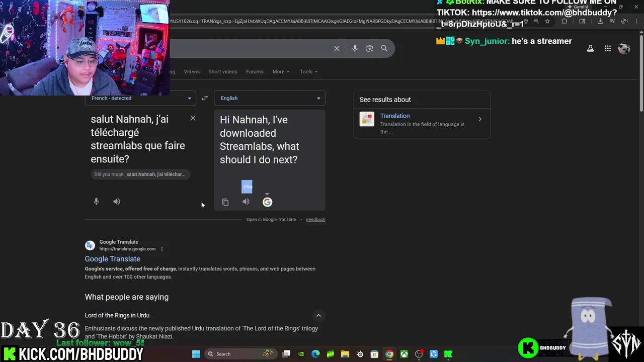644x362 pixels.
Task: Open the NVIDIA app on the taskbar
Action: (301, 354)
